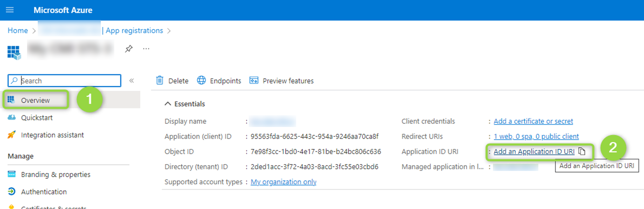Click the Application ID URI label
644x209 pixels.
(430, 152)
